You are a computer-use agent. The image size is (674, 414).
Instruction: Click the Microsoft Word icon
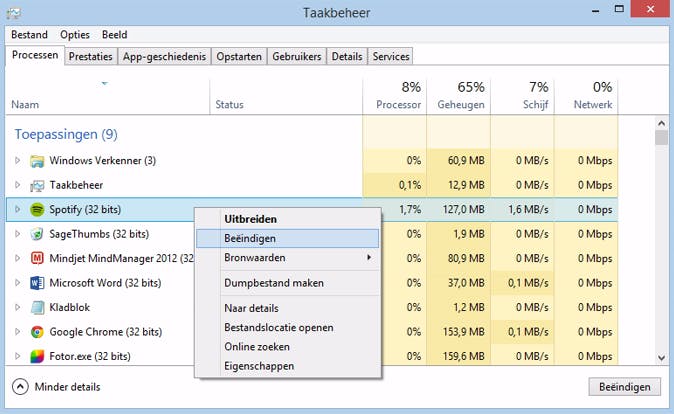pyautogui.click(x=37, y=283)
